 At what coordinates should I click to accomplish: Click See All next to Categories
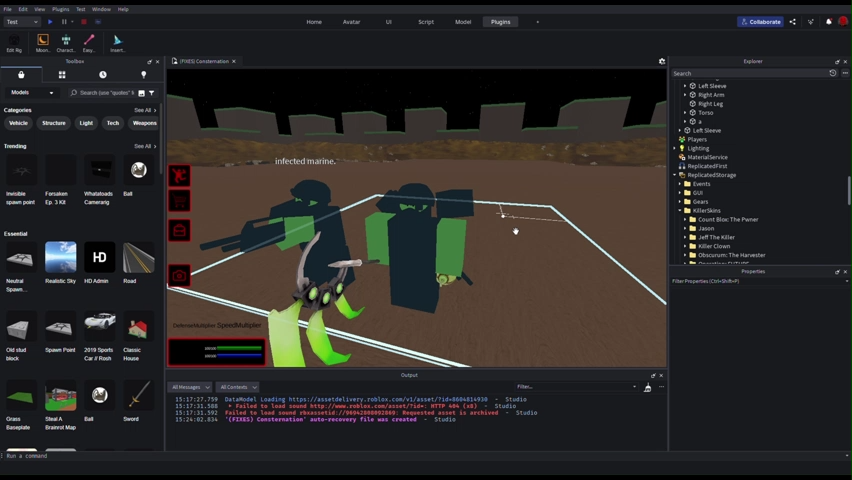click(145, 110)
